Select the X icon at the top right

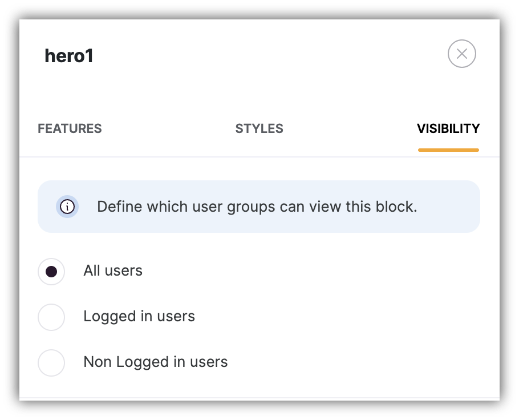463,53
